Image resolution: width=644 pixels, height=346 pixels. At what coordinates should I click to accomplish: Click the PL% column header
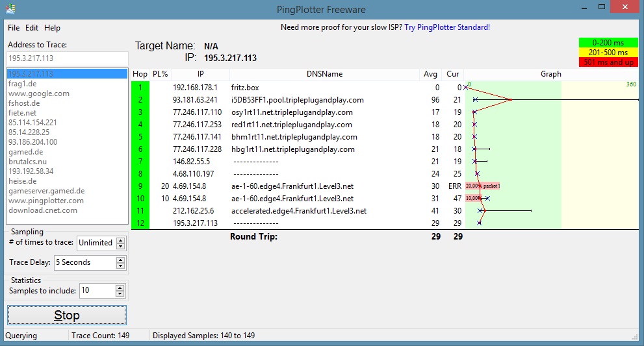click(x=160, y=74)
